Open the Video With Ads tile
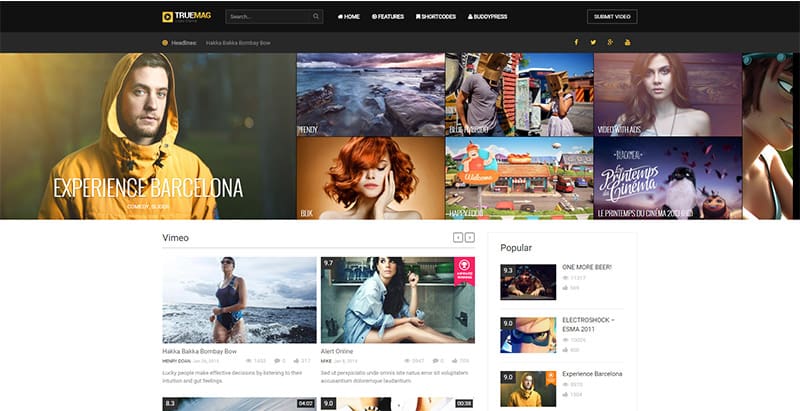 pos(667,94)
